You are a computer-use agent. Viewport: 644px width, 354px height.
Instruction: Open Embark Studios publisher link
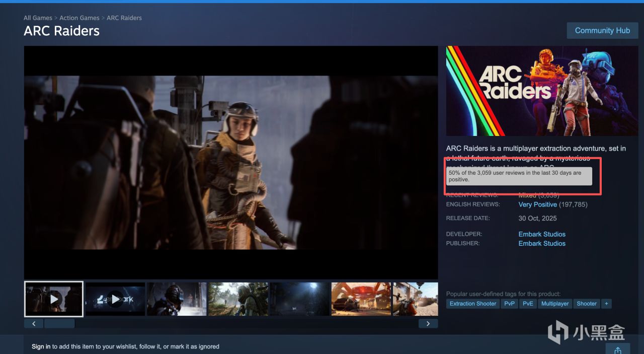coord(542,243)
